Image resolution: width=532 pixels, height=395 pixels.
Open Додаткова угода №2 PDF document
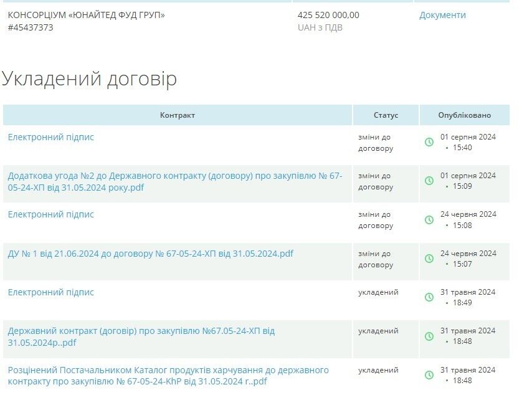174,181
